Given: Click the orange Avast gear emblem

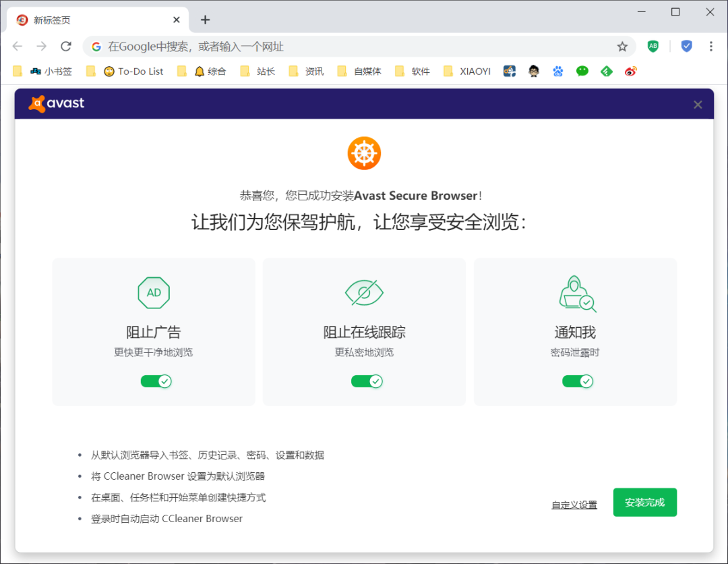Looking at the screenshot, I should click(x=364, y=152).
